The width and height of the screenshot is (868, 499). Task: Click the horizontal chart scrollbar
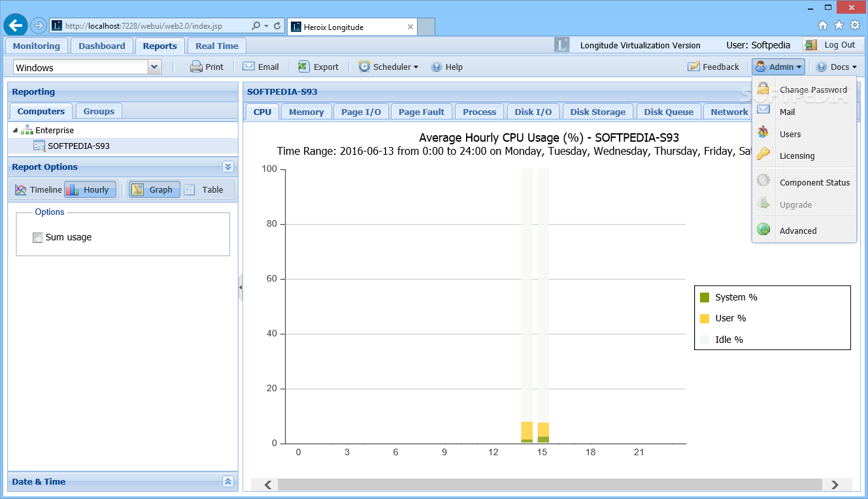coord(550,485)
